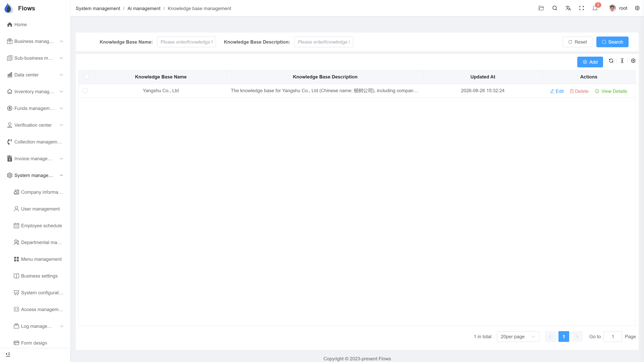Click the Business management bag icon
The height and width of the screenshot is (362, 644).
10,41
